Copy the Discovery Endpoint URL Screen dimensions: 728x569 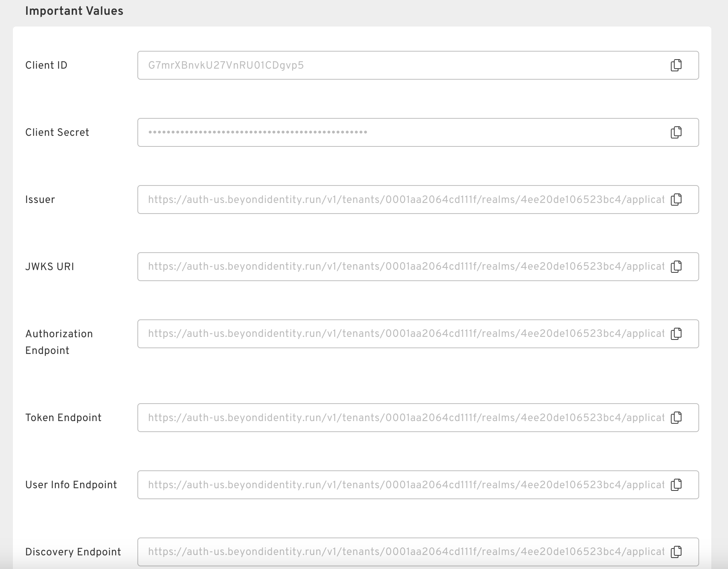tap(676, 552)
